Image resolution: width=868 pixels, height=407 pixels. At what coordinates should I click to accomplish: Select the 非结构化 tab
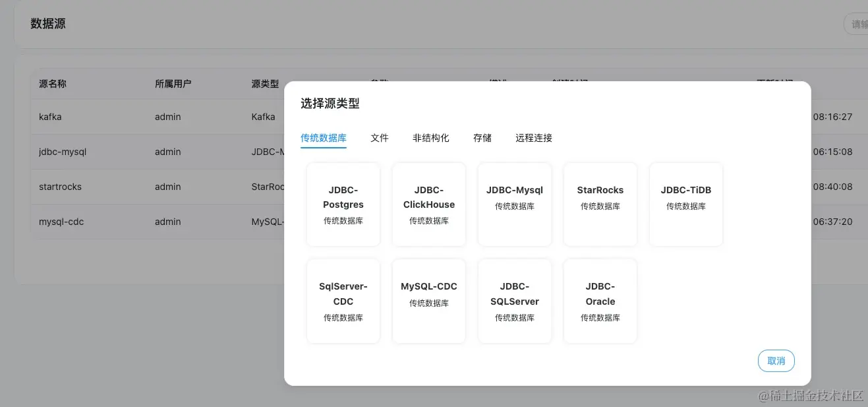431,138
